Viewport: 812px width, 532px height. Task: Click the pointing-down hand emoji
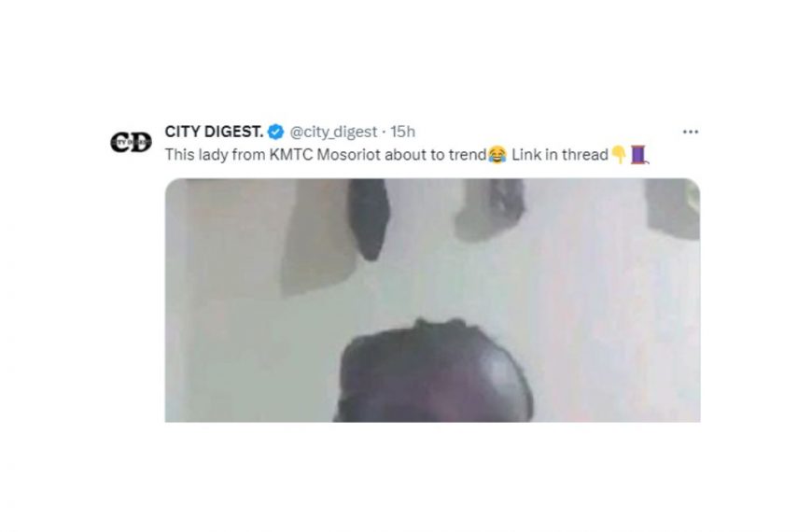point(619,155)
